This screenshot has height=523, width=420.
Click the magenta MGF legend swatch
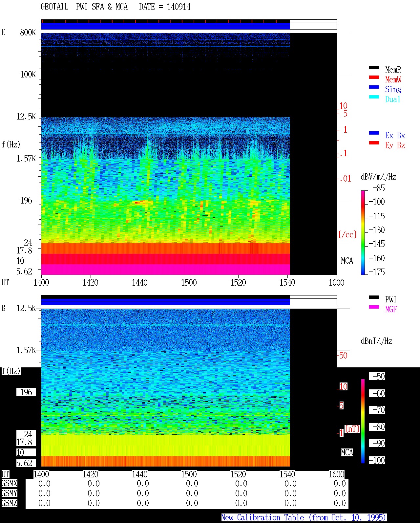[374, 307]
